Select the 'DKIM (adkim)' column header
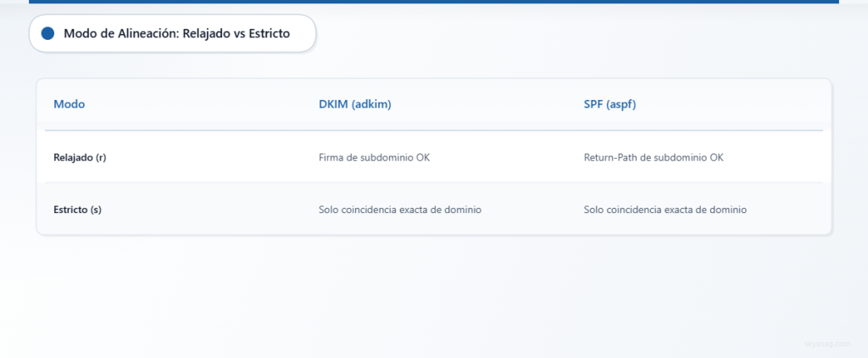This screenshot has height=358, width=868. [x=355, y=103]
